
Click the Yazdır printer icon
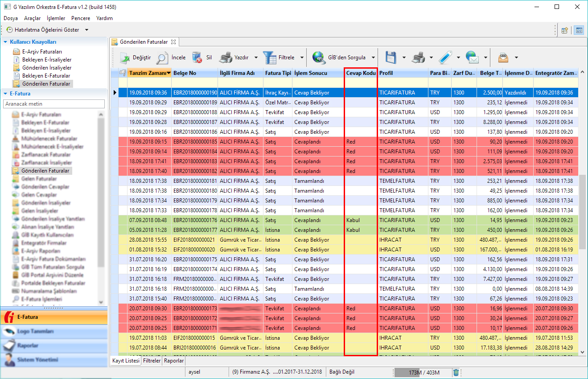coord(226,58)
